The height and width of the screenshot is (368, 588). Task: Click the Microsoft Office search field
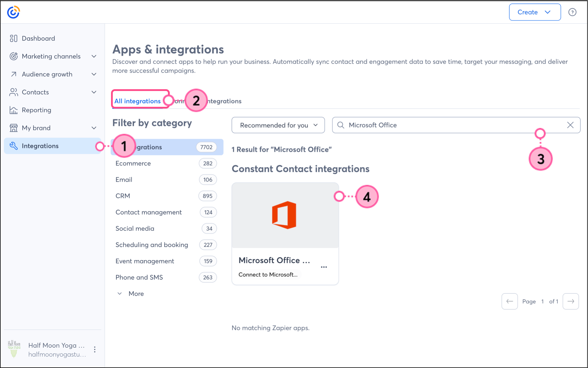pyautogui.click(x=456, y=125)
